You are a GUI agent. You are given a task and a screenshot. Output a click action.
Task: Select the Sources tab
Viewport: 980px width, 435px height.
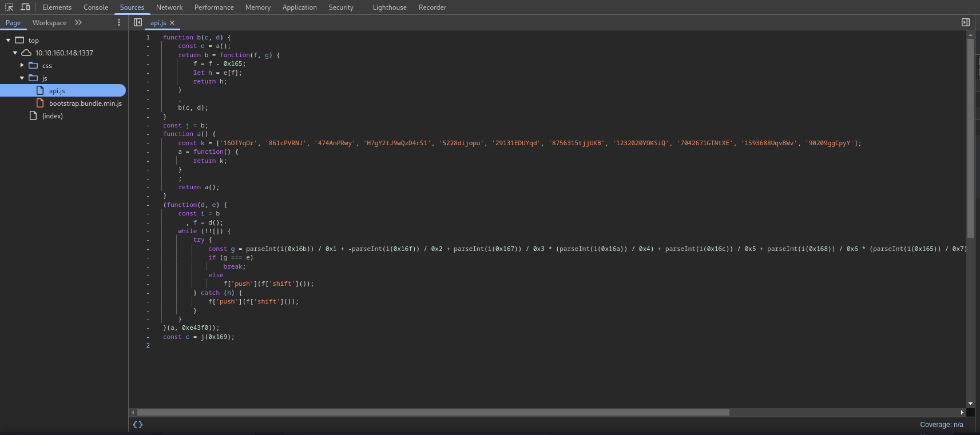click(x=132, y=7)
